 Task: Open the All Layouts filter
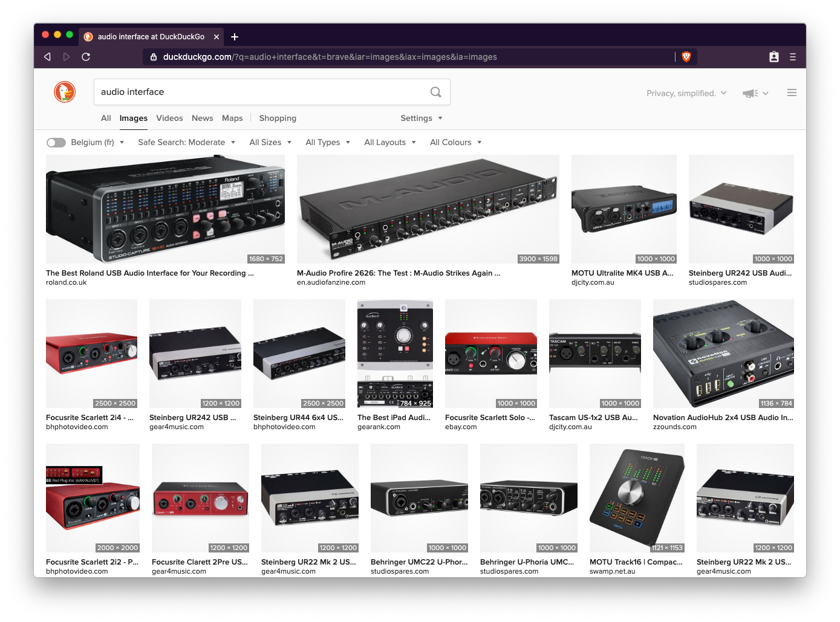pyautogui.click(x=390, y=143)
